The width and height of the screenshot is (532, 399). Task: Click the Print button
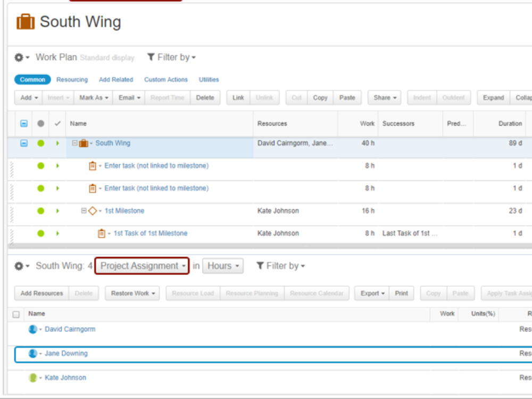tap(401, 294)
